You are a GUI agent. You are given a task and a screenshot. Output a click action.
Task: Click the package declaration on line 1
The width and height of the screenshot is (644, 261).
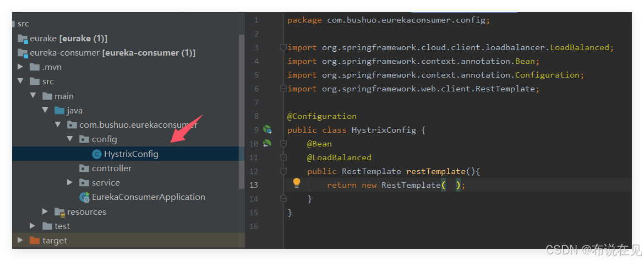[389, 20]
